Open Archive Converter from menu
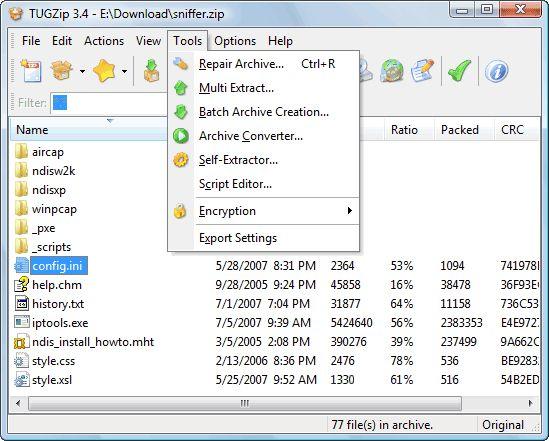Screen dimensions: 549x441 pyautogui.click(x=264, y=136)
